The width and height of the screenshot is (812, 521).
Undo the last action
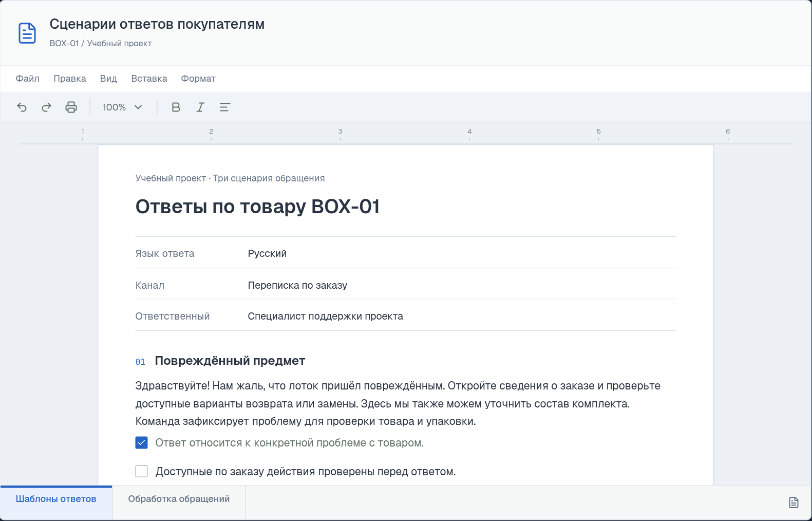tap(22, 107)
